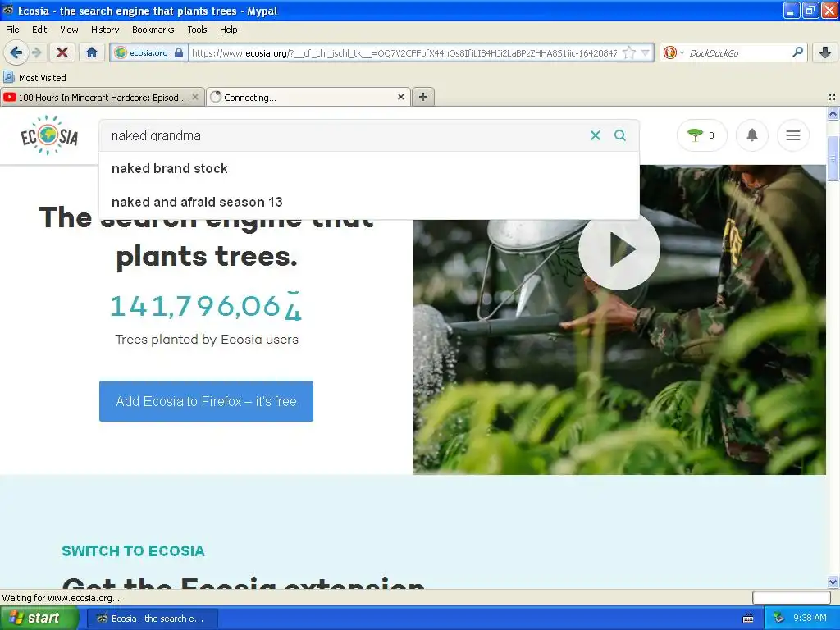Open the Bookmarks menu
The image size is (840, 630).
tap(153, 30)
